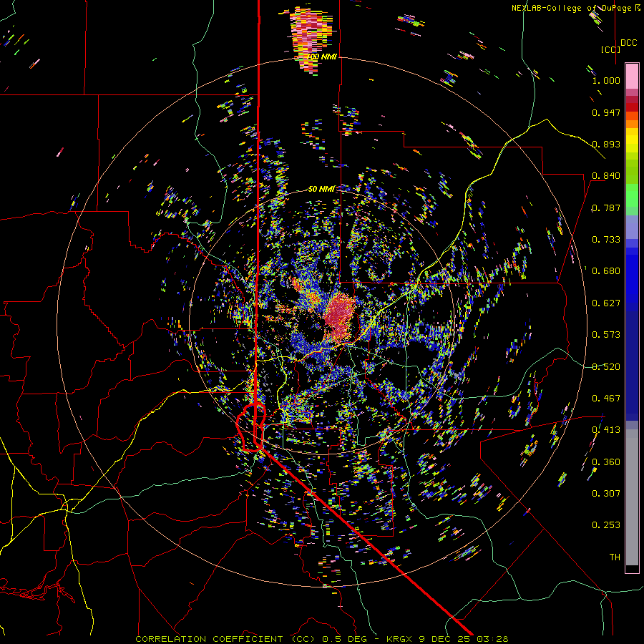Screen dimensions: 644x644
Task: Click the TH label on the scale
Action: 615,557
